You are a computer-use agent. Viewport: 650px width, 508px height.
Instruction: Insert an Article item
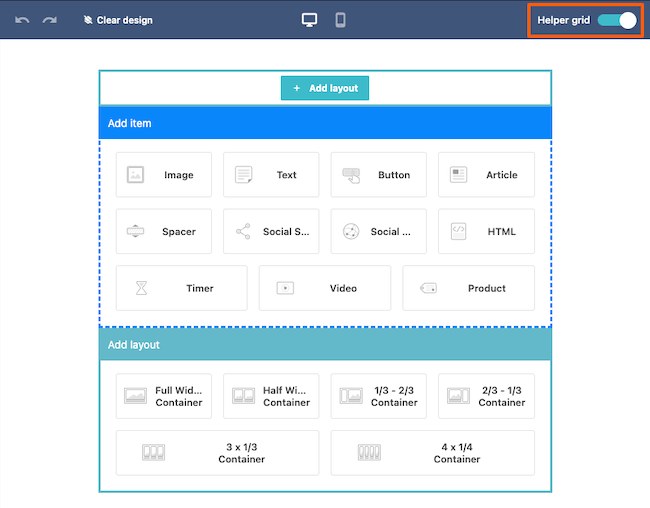[x=486, y=175]
